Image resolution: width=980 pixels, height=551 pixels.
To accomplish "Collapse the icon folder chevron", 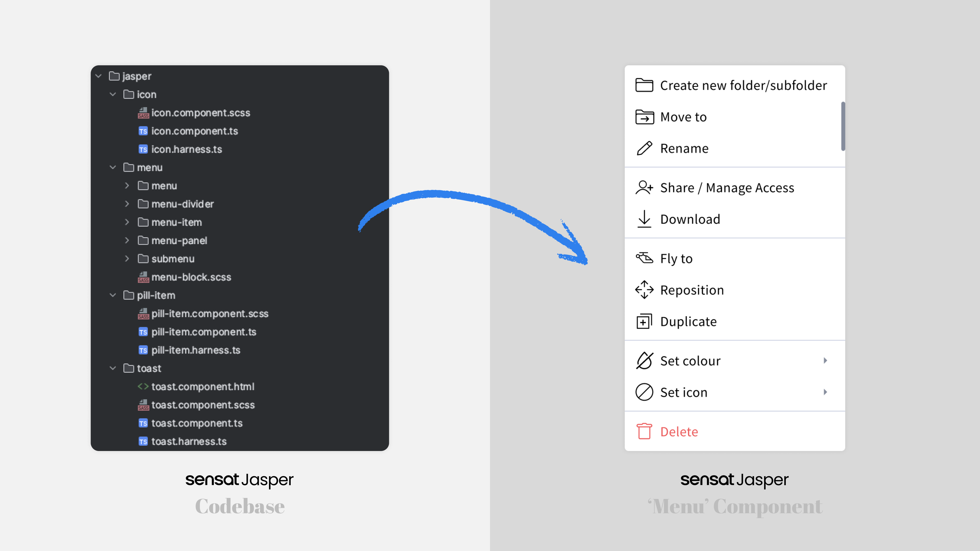I will coord(113,94).
